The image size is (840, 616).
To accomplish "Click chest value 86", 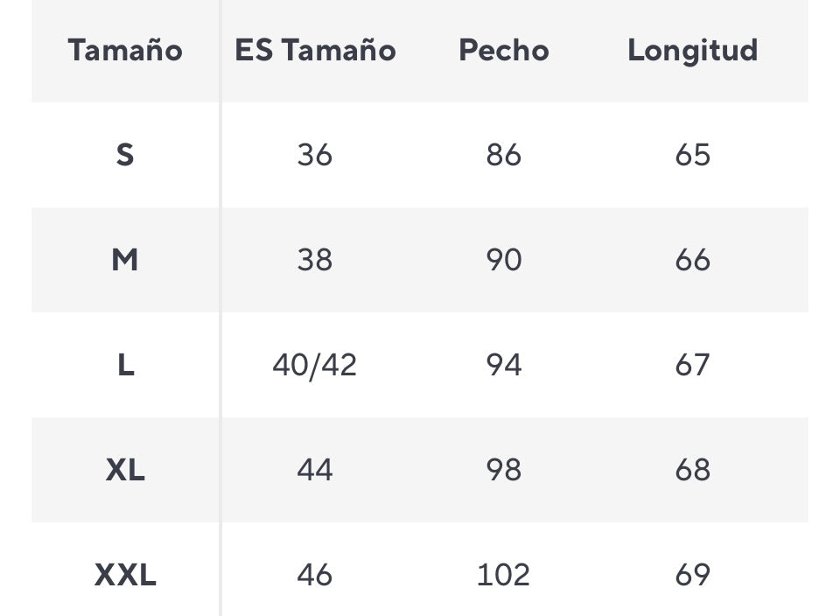I will pos(504,155).
